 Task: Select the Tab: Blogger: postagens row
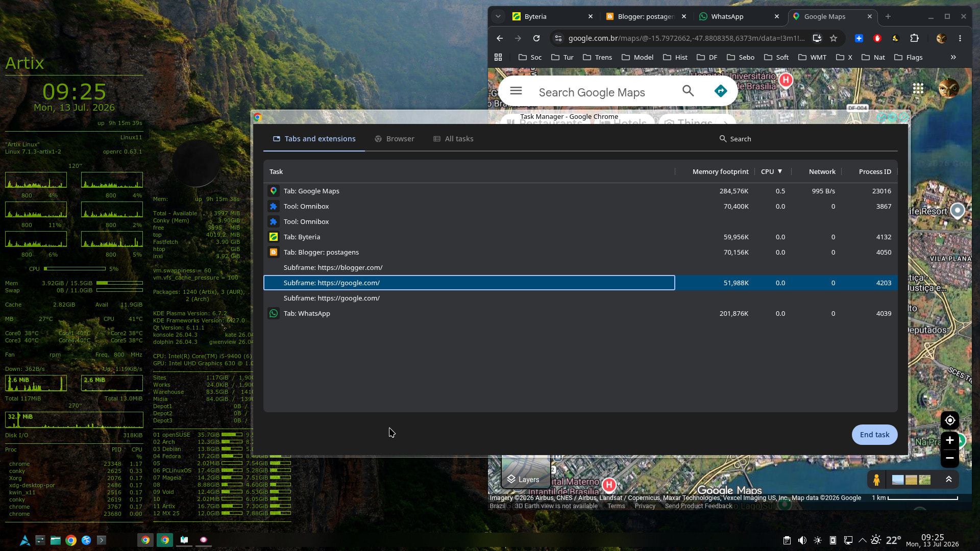coord(580,252)
